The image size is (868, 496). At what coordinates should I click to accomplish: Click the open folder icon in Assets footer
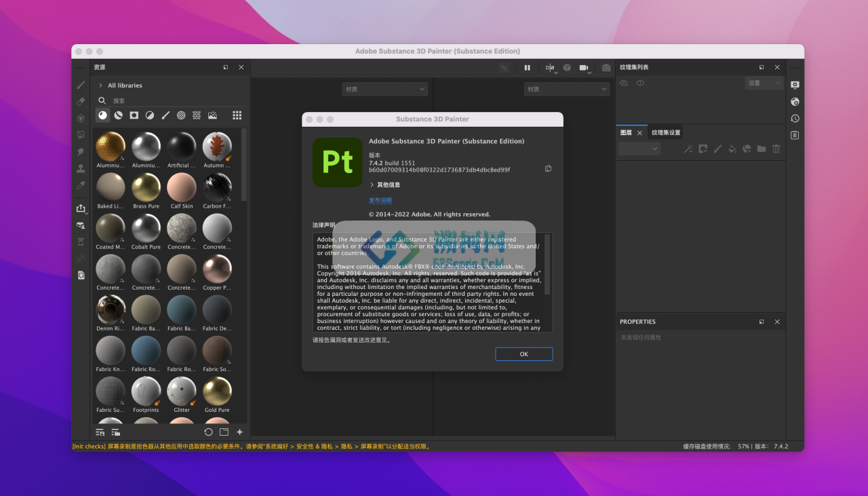[224, 432]
